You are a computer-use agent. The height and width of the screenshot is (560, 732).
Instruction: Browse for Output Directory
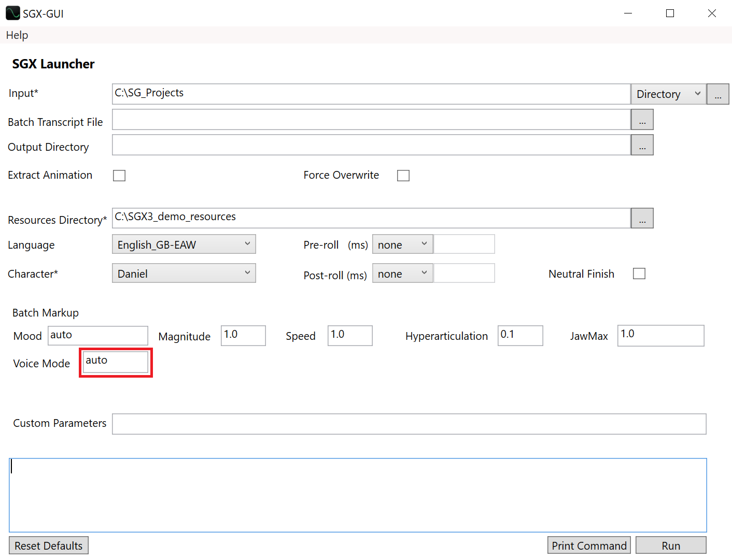642,145
